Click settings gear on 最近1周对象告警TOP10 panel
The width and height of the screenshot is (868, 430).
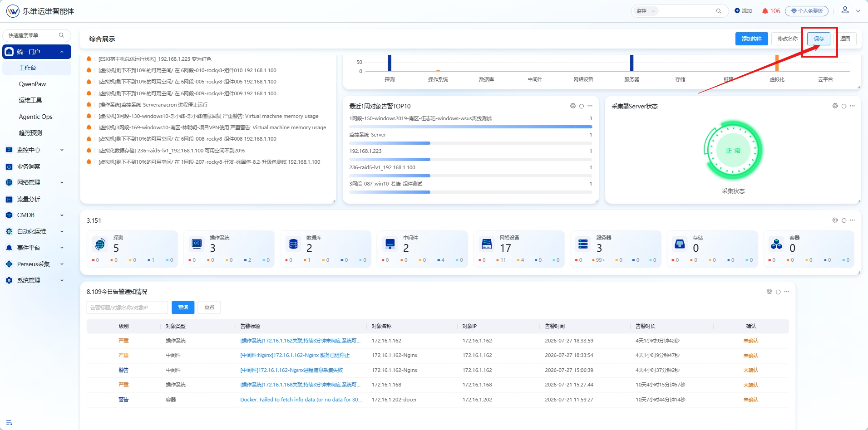tap(573, 106)
